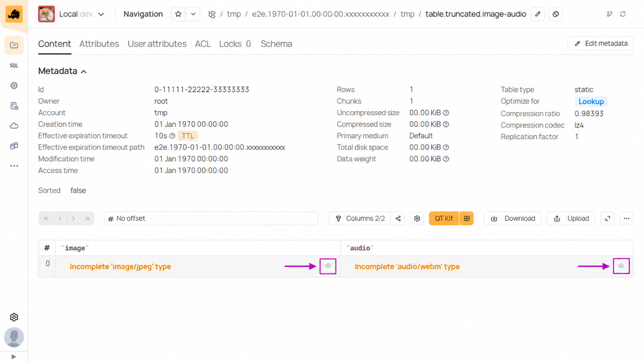Screen dimensions: 644x362
Task: Go to next page of rows
Action: [x=73, y=218]
